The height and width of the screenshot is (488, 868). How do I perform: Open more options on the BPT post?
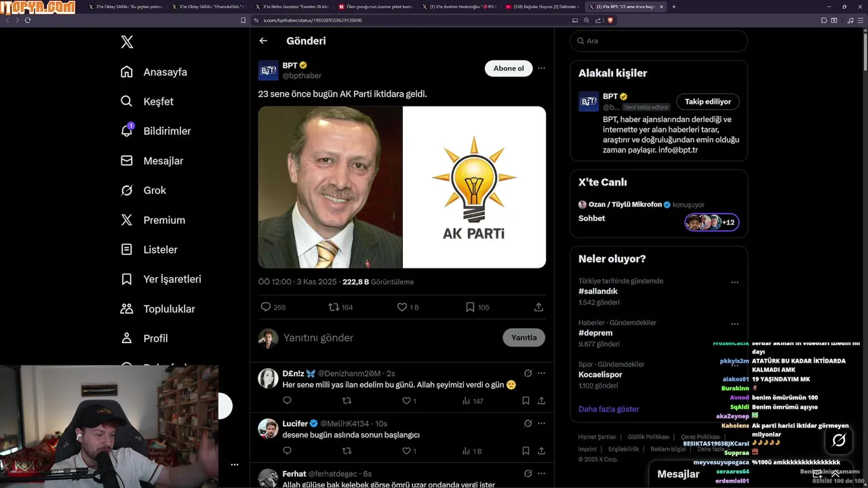pyautogui.click(x=541, y=68)
